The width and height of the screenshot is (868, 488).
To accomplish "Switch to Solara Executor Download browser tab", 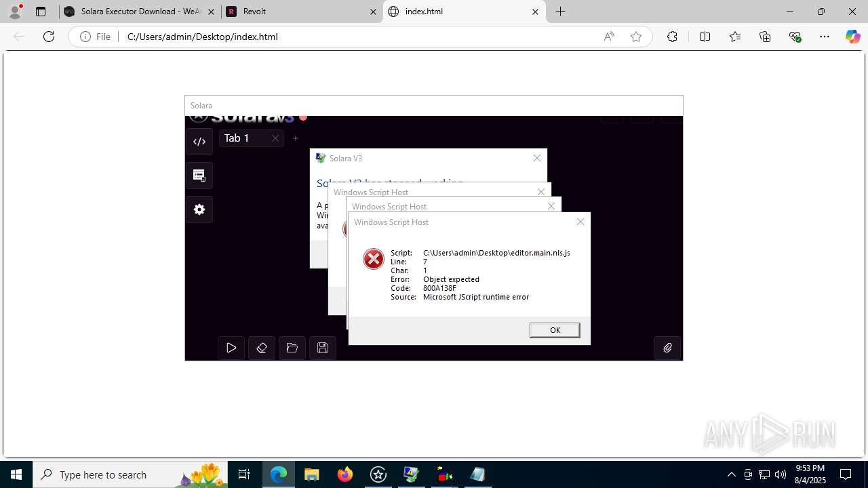I will [140, 12].
